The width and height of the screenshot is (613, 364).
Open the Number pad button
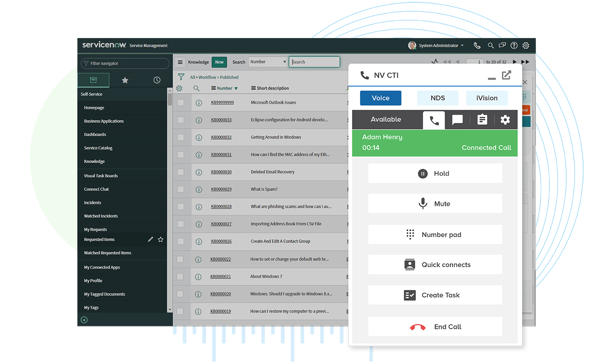pyautogui.click(x=435, y=235)
